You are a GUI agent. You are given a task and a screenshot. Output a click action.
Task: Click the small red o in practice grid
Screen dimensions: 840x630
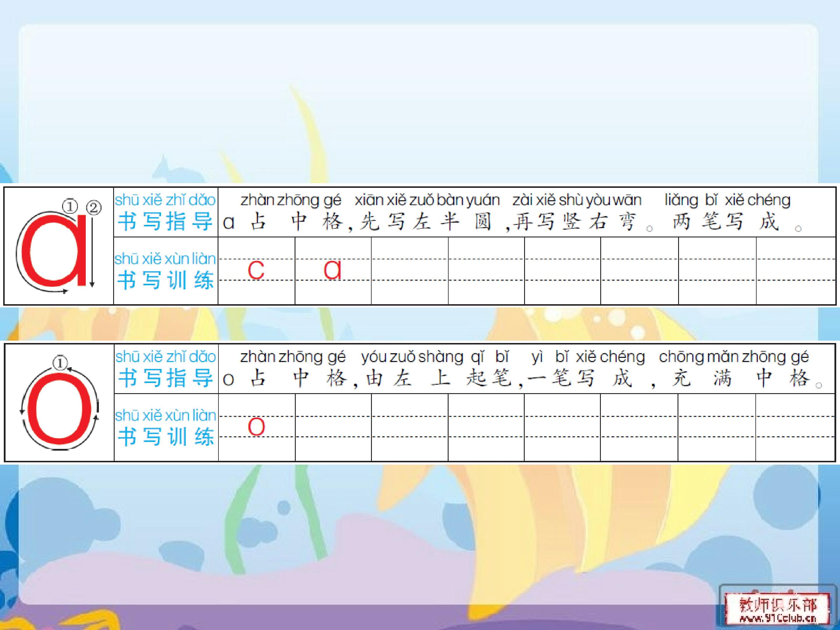point(256,427)
